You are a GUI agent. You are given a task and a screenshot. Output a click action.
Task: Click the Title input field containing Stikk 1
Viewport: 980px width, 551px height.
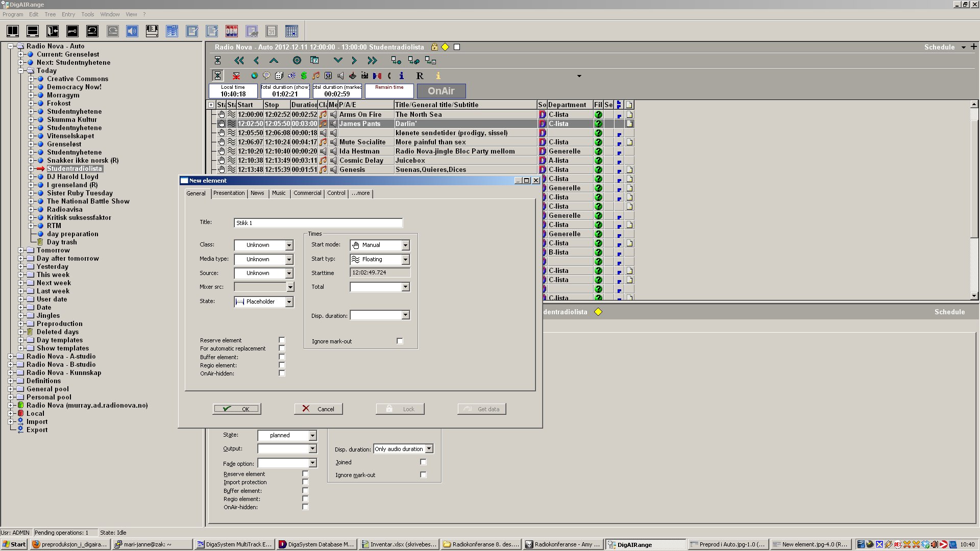[318, 223]
